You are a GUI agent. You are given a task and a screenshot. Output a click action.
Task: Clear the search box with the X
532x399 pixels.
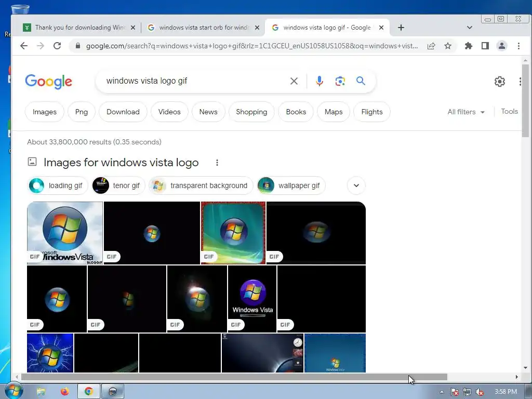(x=294, y=81)
